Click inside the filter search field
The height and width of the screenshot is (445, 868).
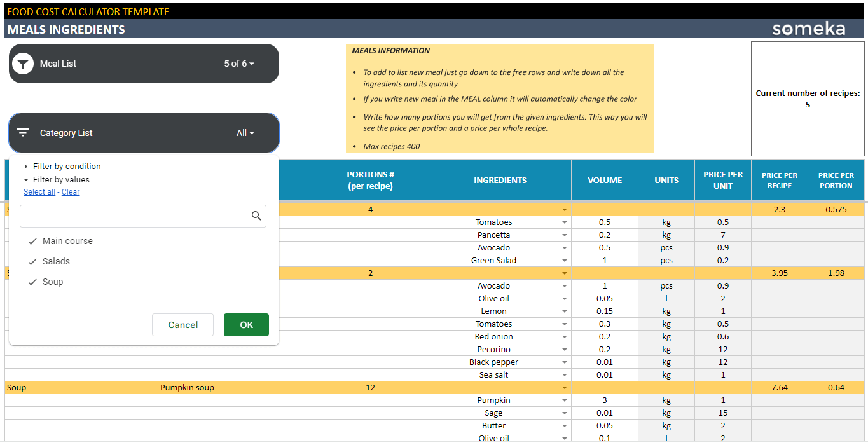(134, 216)
